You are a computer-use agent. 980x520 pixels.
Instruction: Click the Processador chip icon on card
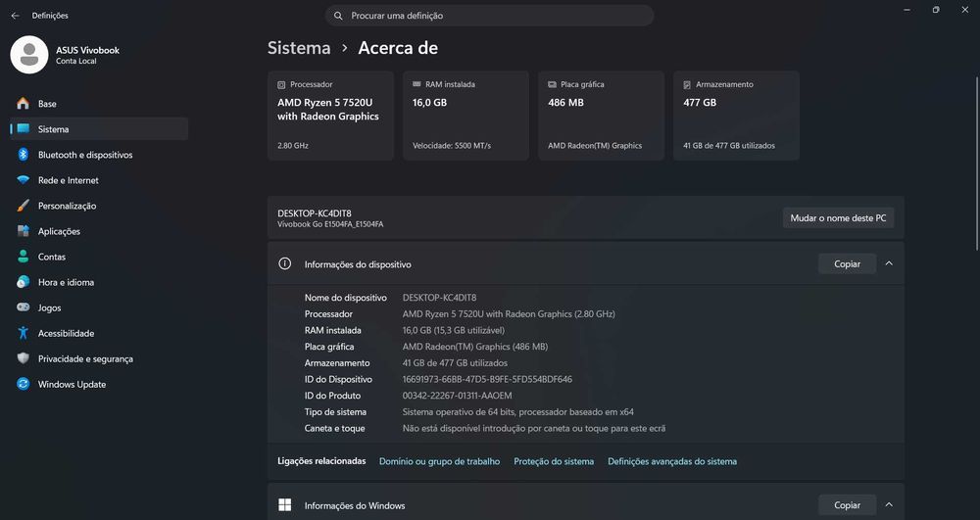click(x=282, y=84)
